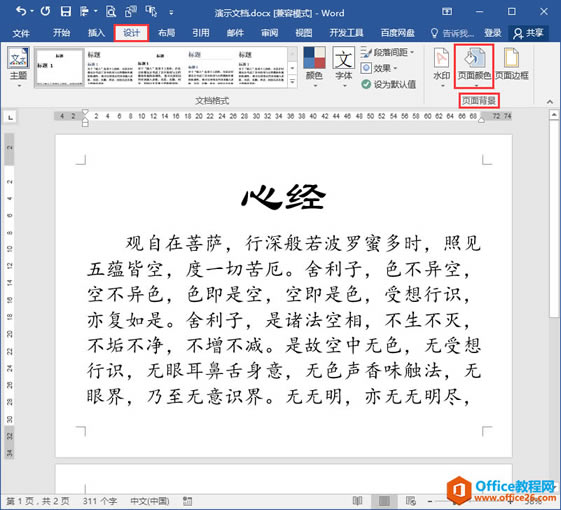Open the Customize Quick Access Toolbar arrow
Viewport: 561px width, 510px height.
171,13
